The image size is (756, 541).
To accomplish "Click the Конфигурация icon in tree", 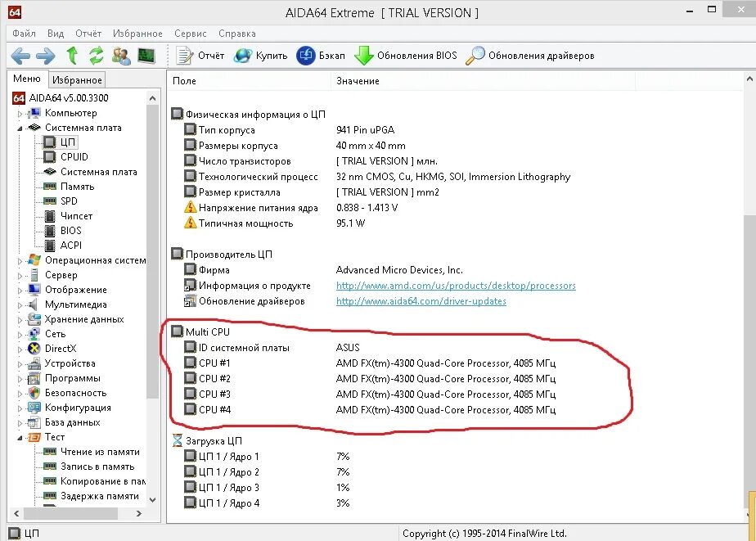I will point(34,408).
